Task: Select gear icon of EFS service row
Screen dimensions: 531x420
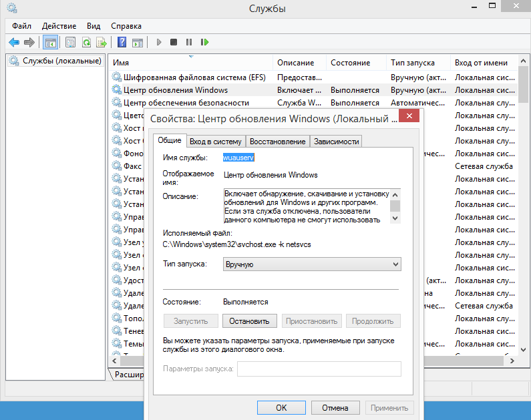Action: 117,77
